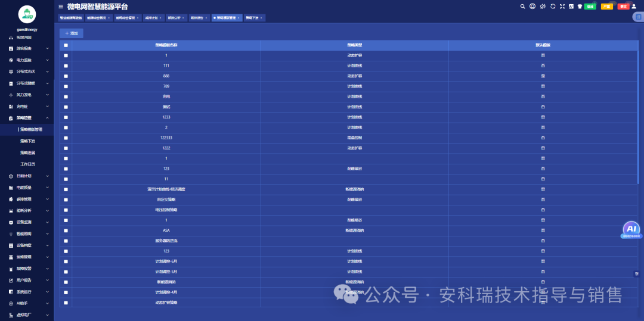This screenshot has height=321, width=644.
Task: Click the 用户报告 edit icon
Action: click(x=11, y=280)
